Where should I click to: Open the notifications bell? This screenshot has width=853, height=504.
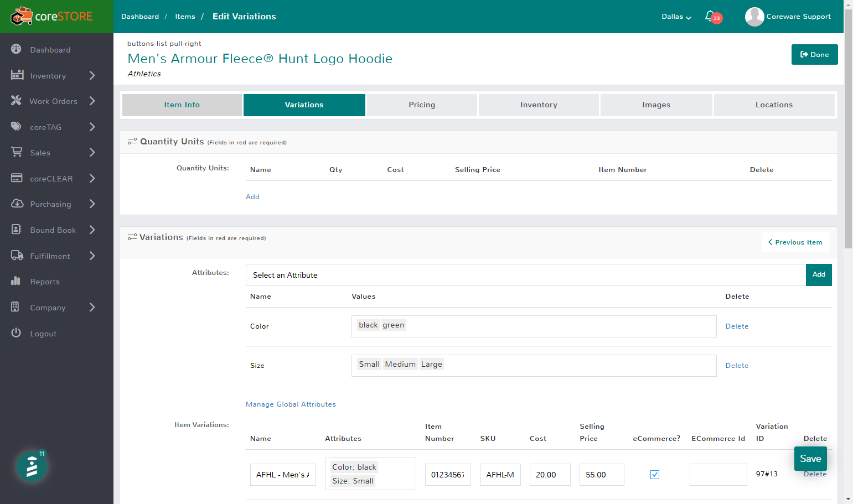pos(710,16)
